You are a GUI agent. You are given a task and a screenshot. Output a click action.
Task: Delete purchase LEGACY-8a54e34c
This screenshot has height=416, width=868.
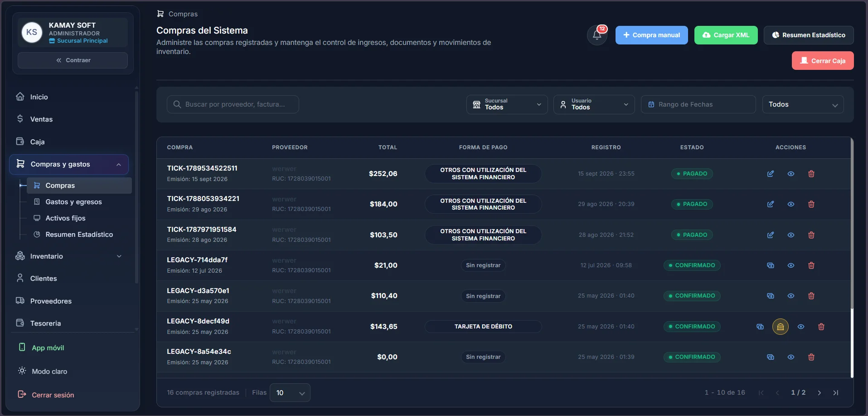(x=811, y=357)
